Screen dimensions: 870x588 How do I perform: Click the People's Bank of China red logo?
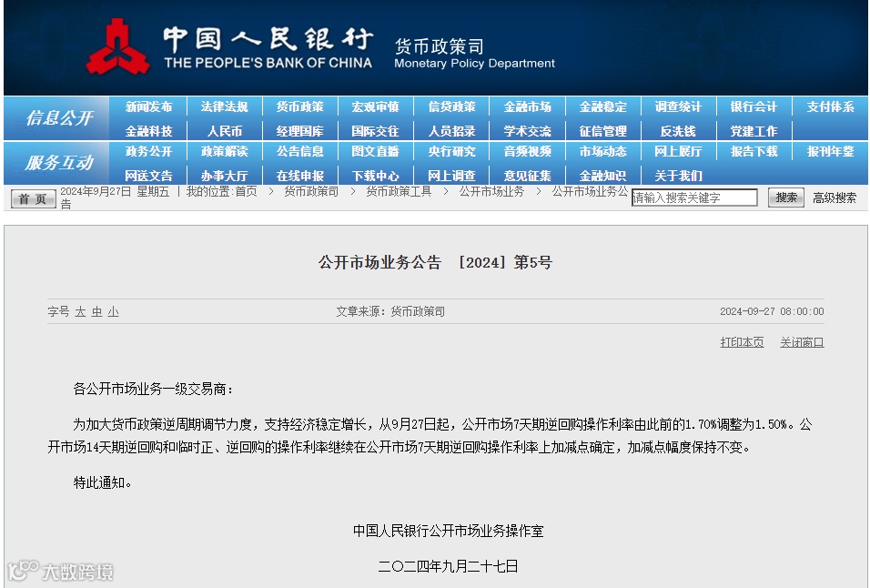tap(117, 47)
